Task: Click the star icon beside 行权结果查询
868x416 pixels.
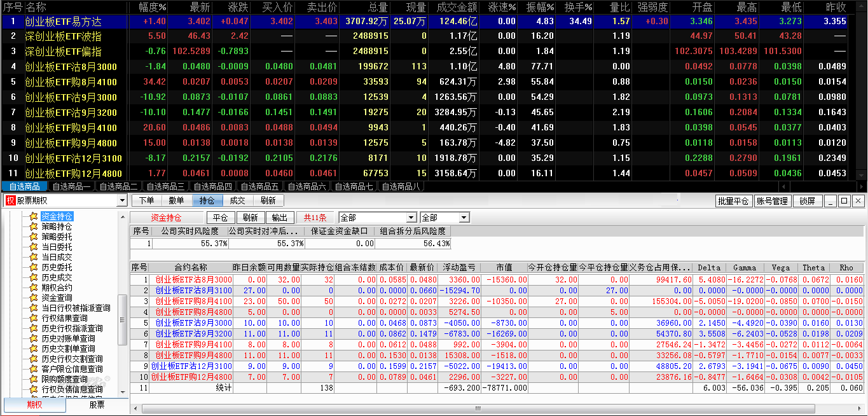Action: [34, 318]
